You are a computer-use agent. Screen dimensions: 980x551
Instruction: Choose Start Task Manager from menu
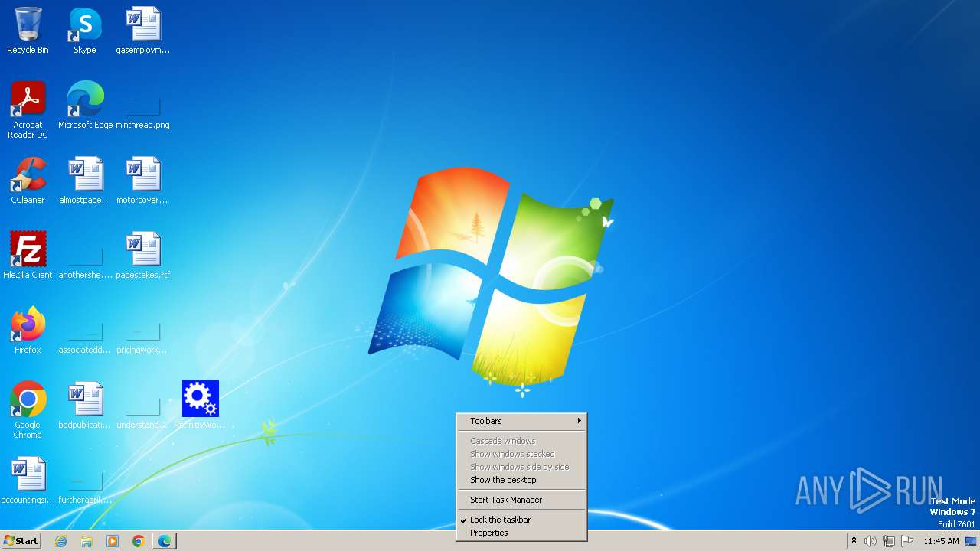[x=521, y=500]
